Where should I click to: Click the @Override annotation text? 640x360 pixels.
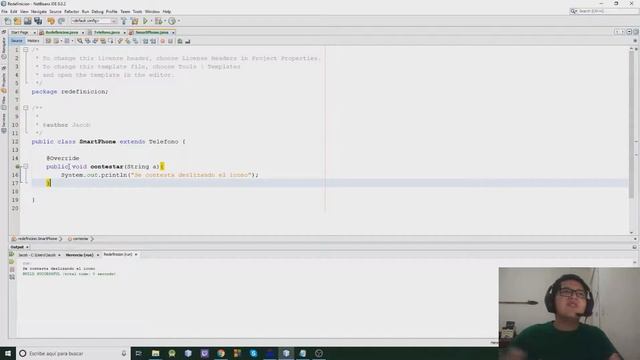63,158
